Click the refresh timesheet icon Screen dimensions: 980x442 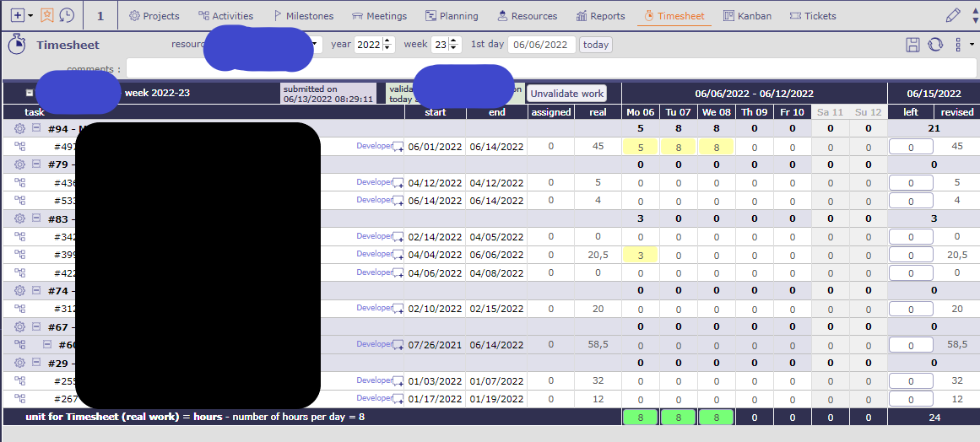(935, 45)
